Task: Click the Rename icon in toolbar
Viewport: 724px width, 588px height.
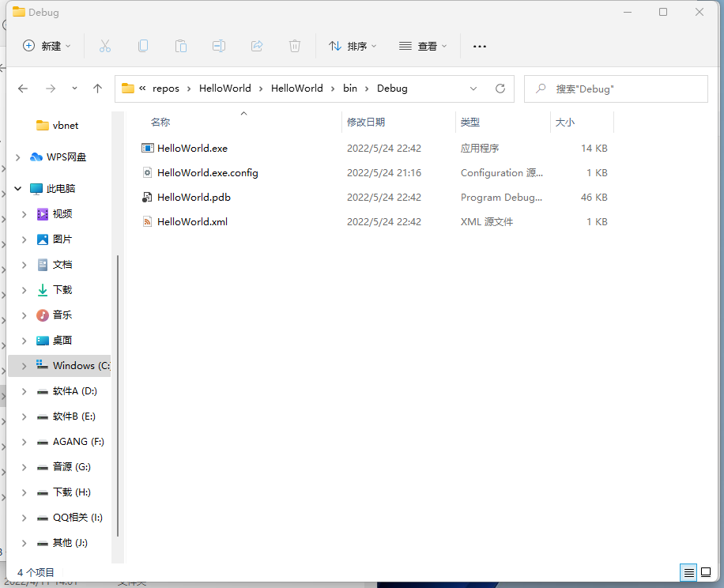Action: tap(219, 46)
